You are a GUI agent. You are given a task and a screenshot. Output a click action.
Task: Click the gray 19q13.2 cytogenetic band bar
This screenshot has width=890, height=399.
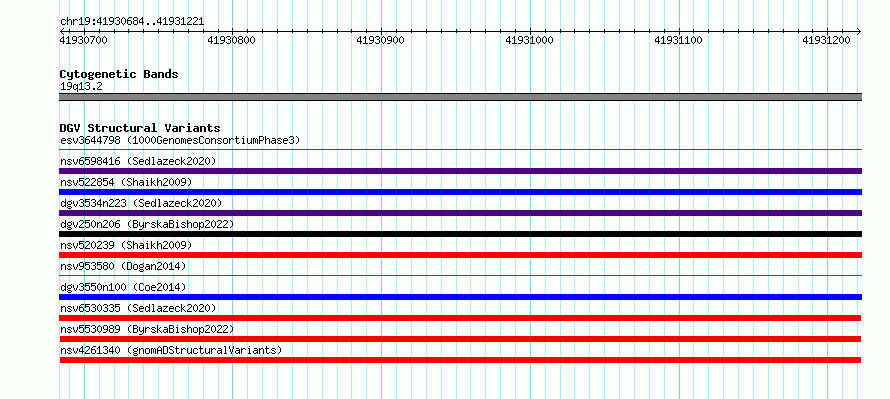(x=460, y=97)
